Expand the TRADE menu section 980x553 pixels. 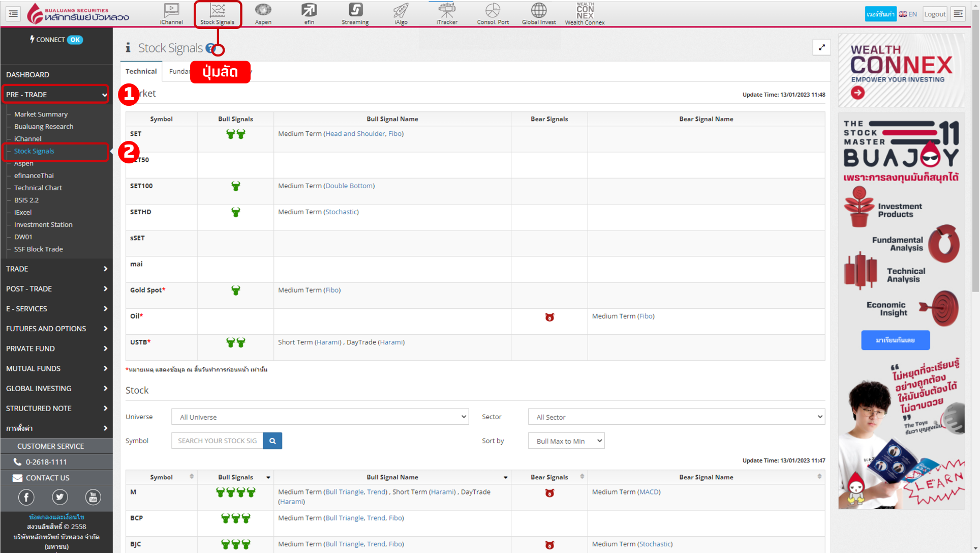click(x=56, y=269)
